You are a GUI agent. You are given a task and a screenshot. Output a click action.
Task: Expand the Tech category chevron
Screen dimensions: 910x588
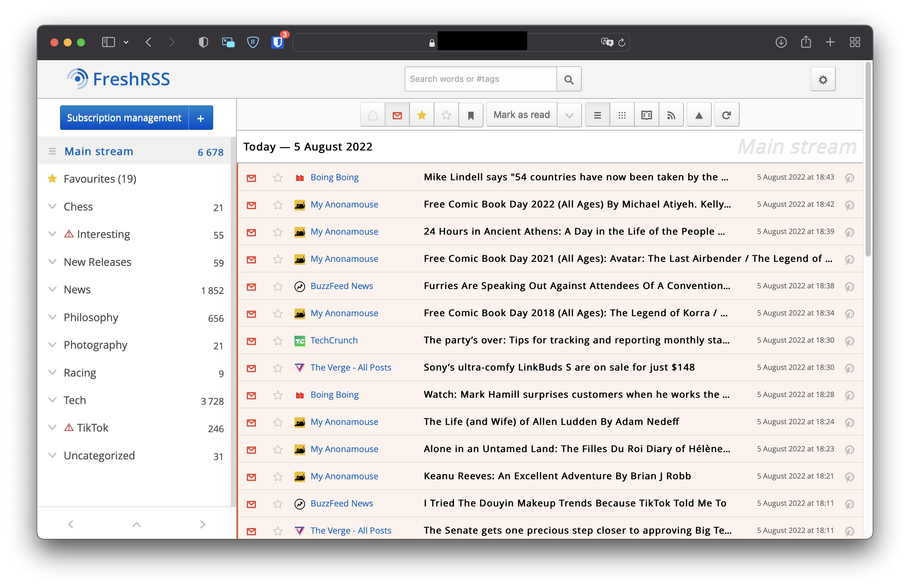pos(52,400)
